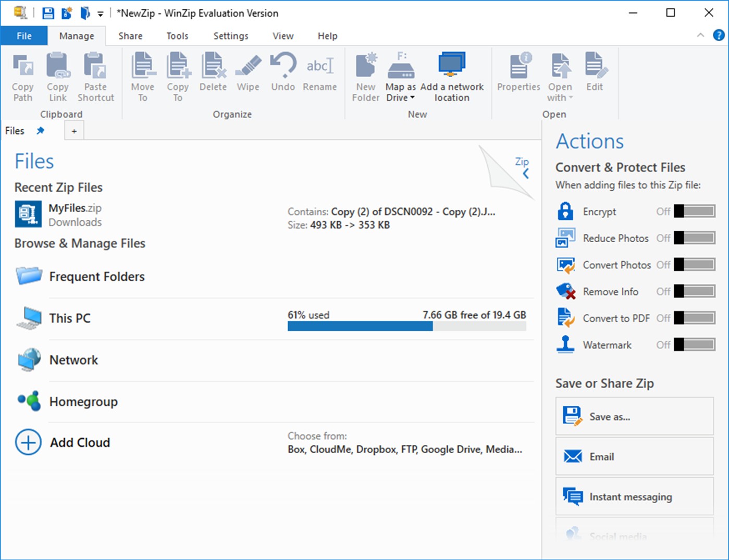Expand the Zip pane chevron
Viewport: 729px width, 560px height.
tap(526, 173)
